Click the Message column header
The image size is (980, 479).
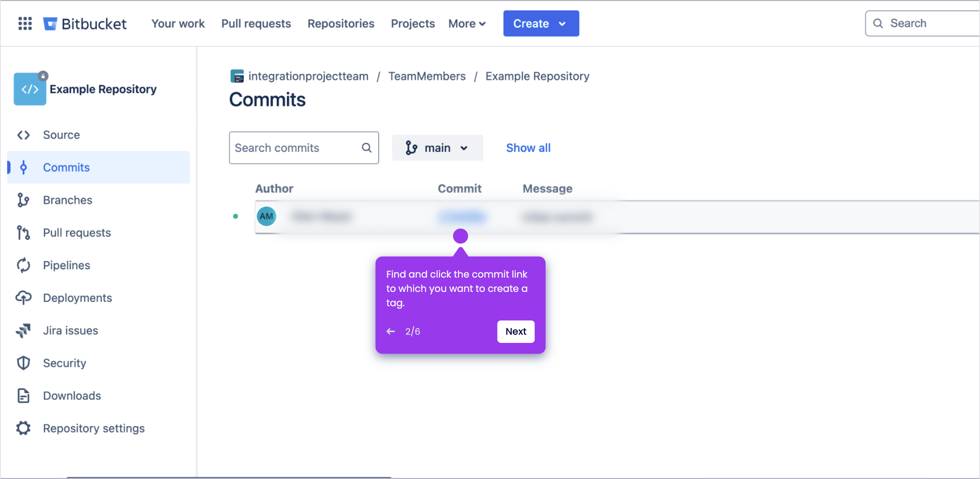547,188
